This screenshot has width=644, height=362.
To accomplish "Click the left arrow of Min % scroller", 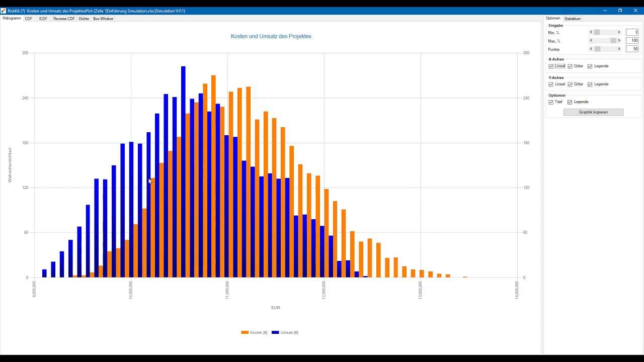I will (x=591, y=32).
